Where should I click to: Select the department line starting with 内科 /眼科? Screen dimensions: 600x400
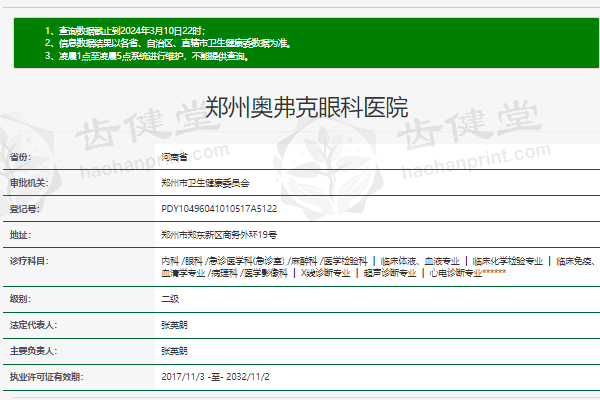coord(378,261)
